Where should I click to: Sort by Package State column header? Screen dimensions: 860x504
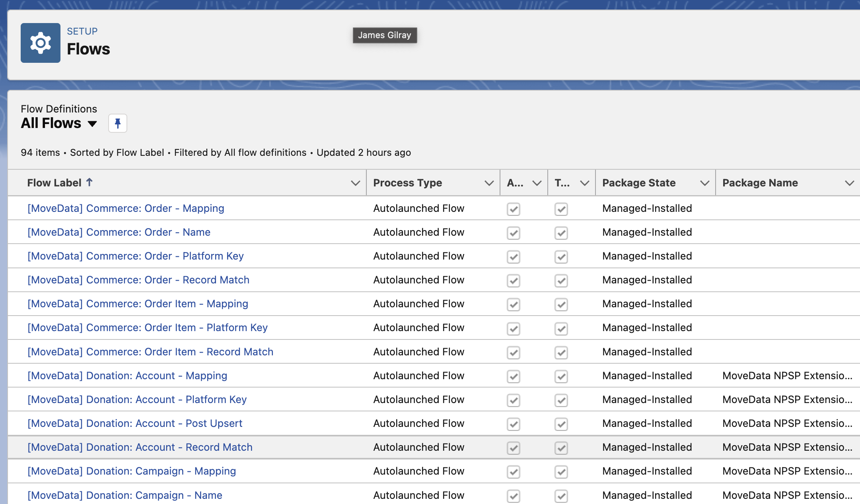pos(638,183)
